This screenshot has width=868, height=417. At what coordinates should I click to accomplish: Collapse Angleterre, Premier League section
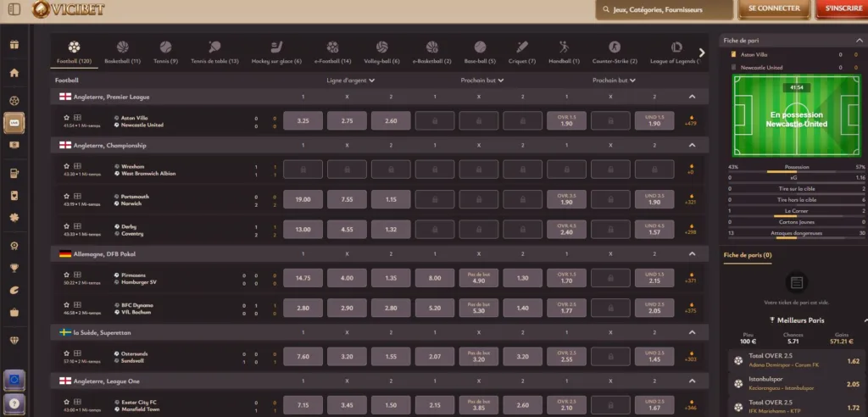tap(692, 97)
